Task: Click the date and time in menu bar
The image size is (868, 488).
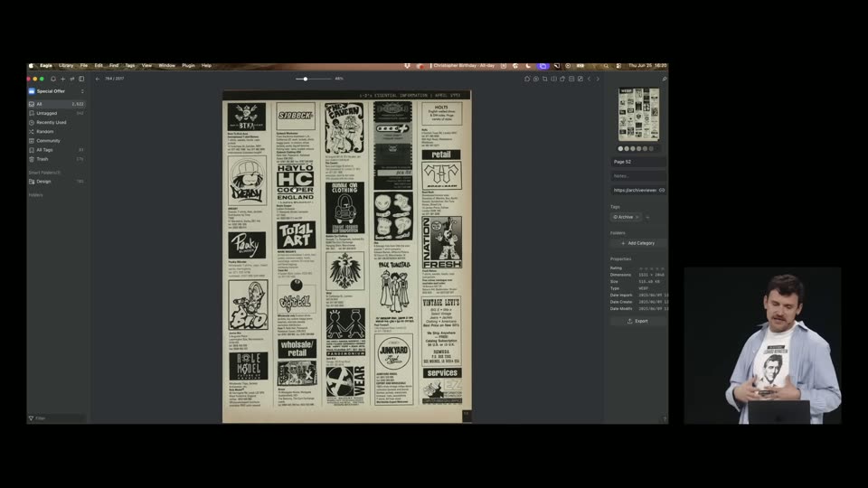Action: coord(647,65)
